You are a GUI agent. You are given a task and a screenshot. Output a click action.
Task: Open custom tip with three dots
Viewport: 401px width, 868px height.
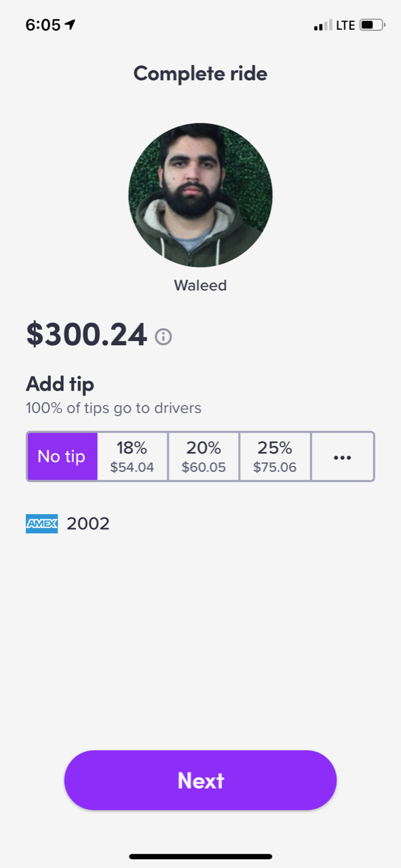click(343, 457)
